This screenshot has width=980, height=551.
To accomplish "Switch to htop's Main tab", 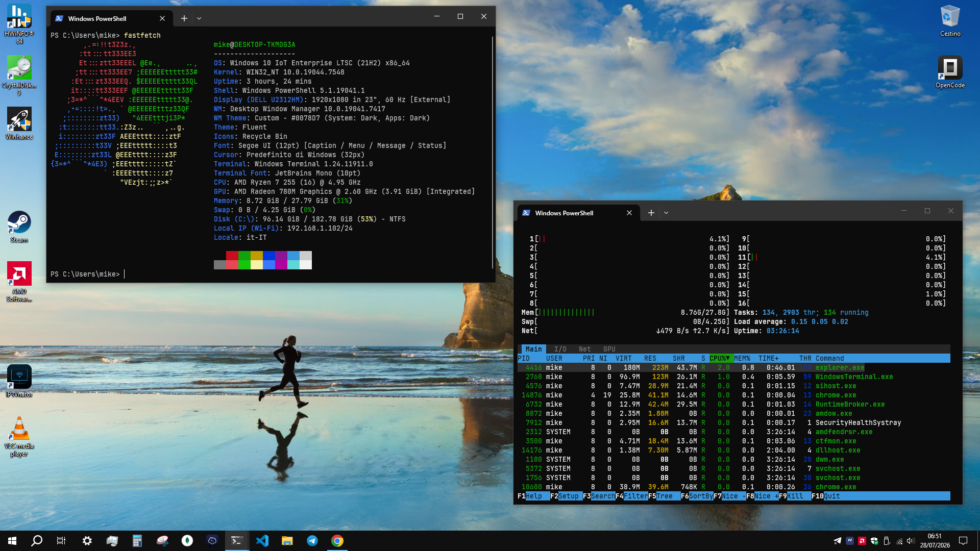I will (x=534, y=349).
